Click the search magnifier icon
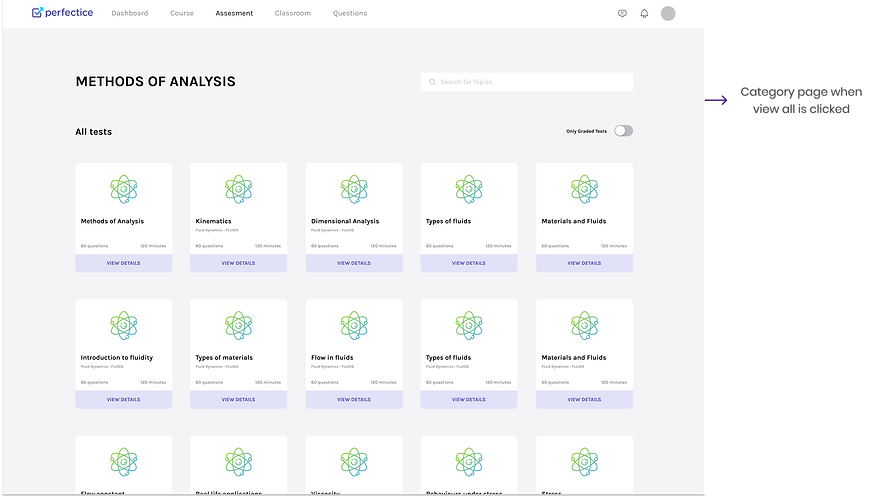The width and height of the screenshot is (876, 496). [x=432, y=82]
